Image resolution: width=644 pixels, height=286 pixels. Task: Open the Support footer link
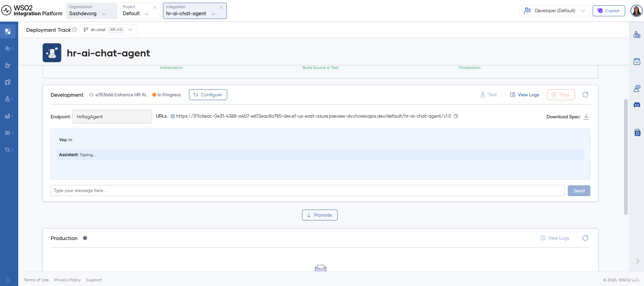tap(94, 280)
